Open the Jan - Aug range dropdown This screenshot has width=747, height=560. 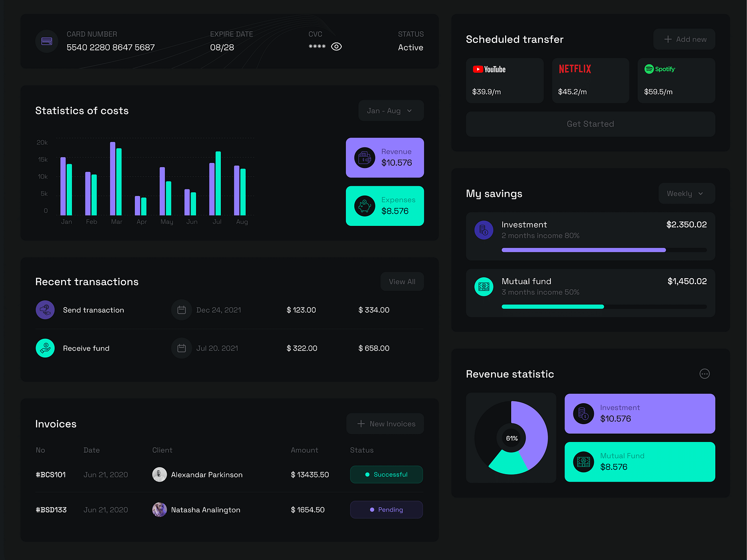pyautogui.click(x=391, y=111)
